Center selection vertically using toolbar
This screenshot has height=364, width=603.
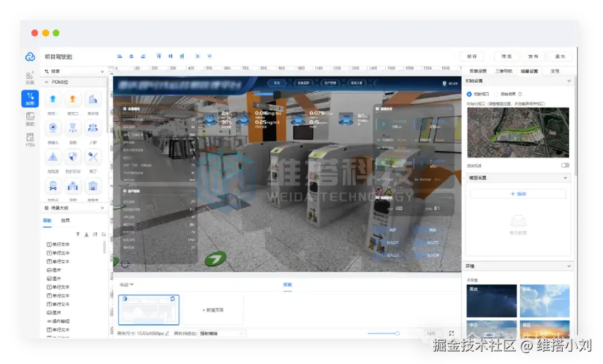pyautogui.click(x=170, y=56)
